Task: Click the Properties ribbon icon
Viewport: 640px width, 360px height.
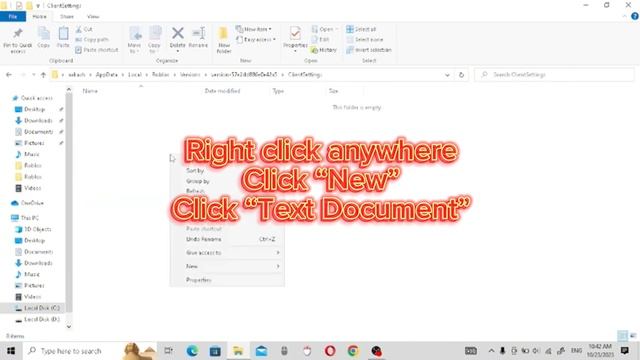Action: click(x=295, y=39)
